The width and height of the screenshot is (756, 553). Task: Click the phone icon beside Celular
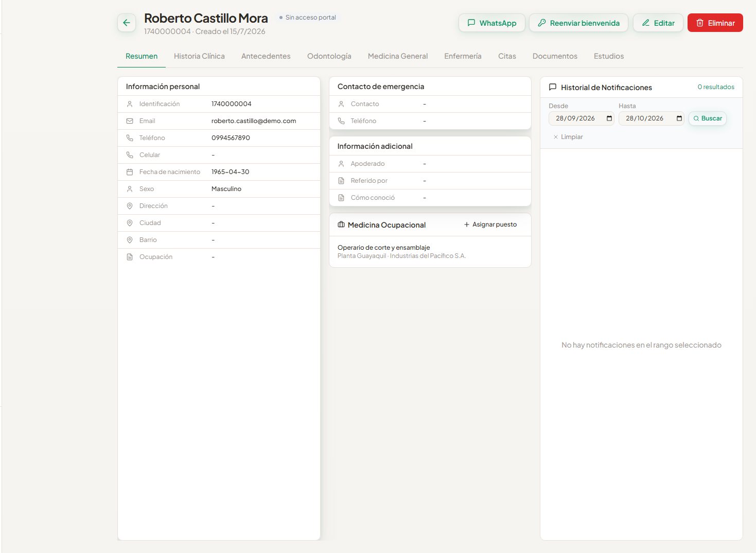point(130,155)
